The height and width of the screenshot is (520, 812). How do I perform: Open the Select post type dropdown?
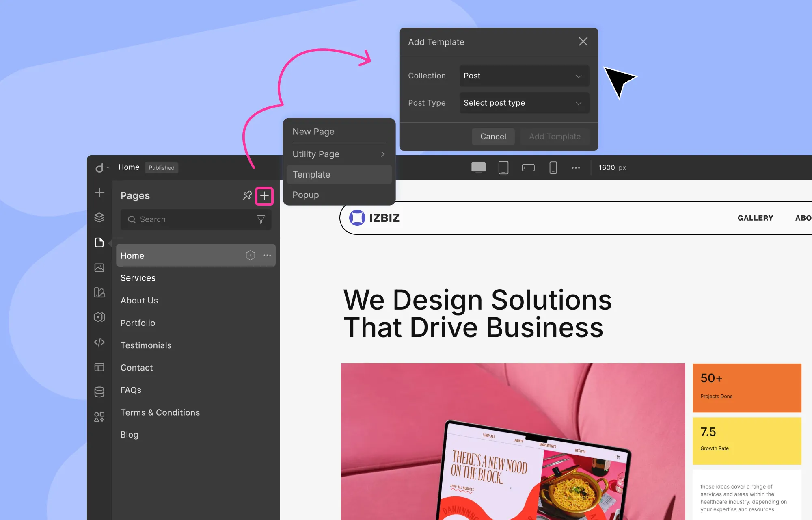[x=524, y=103]
